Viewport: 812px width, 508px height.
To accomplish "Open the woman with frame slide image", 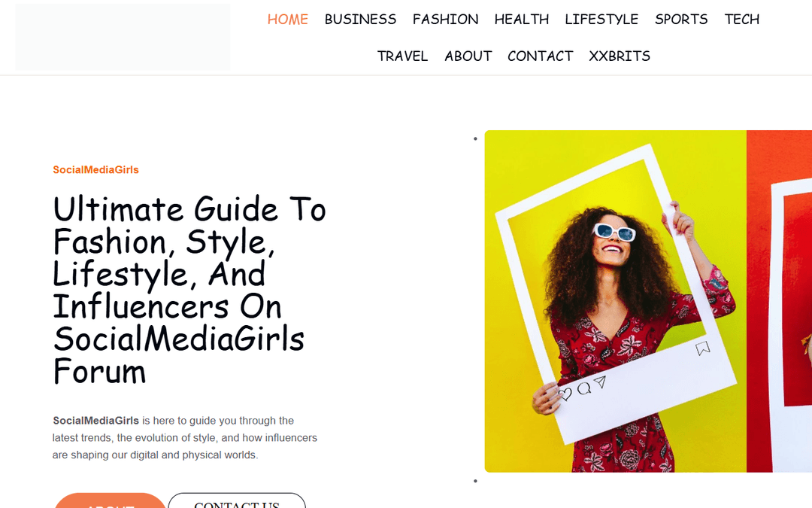I will tap(615, 301).
